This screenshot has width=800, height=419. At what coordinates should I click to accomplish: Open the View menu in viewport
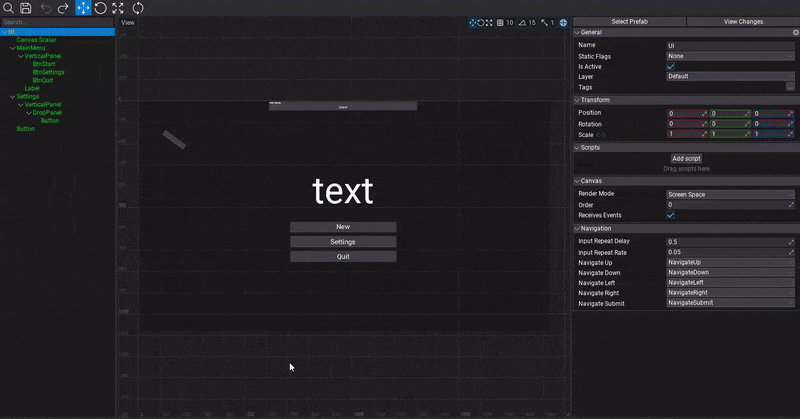[x=128, y=22]
